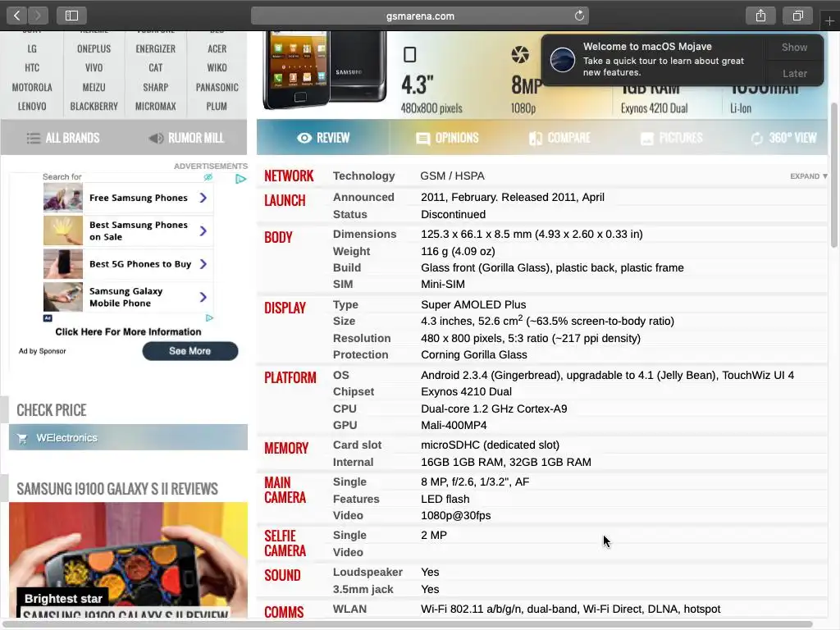The height and width of the screenshot is (630, 840).
Task: Open Samsung Galaxy Mobile Phone arrow
Action: click(203, 297)
